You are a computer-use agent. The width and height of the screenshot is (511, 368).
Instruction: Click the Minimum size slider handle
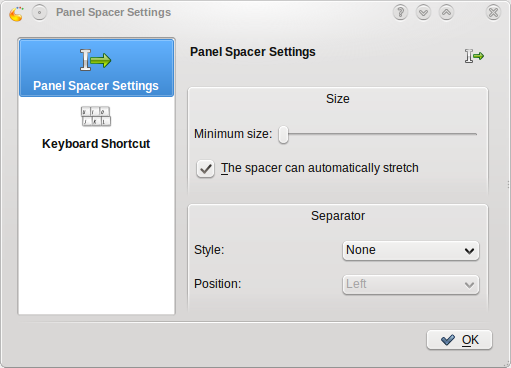coord(283,135)
